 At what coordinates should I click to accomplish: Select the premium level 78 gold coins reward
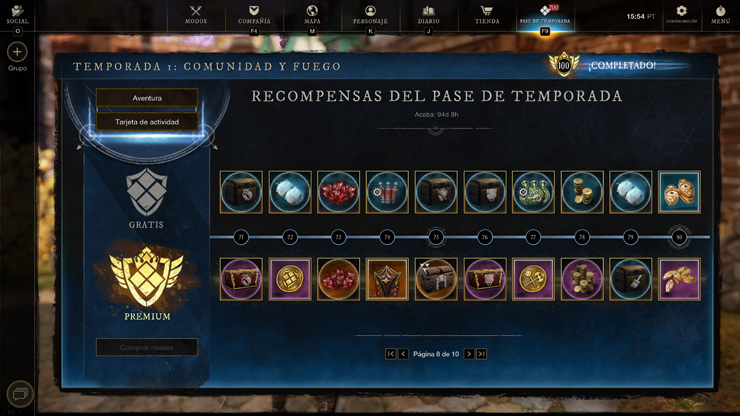[x=582, y=279]
